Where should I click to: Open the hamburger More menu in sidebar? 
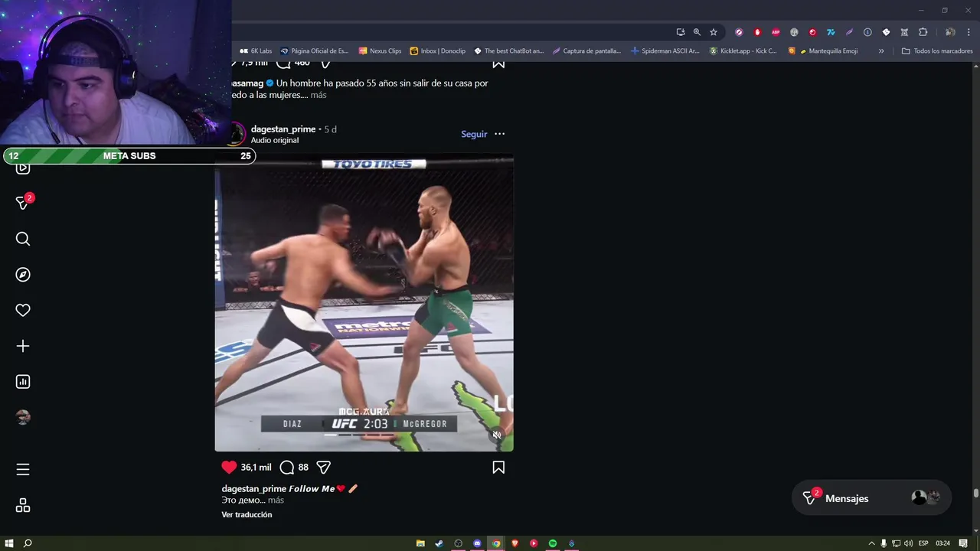click(x=23, y=469)
